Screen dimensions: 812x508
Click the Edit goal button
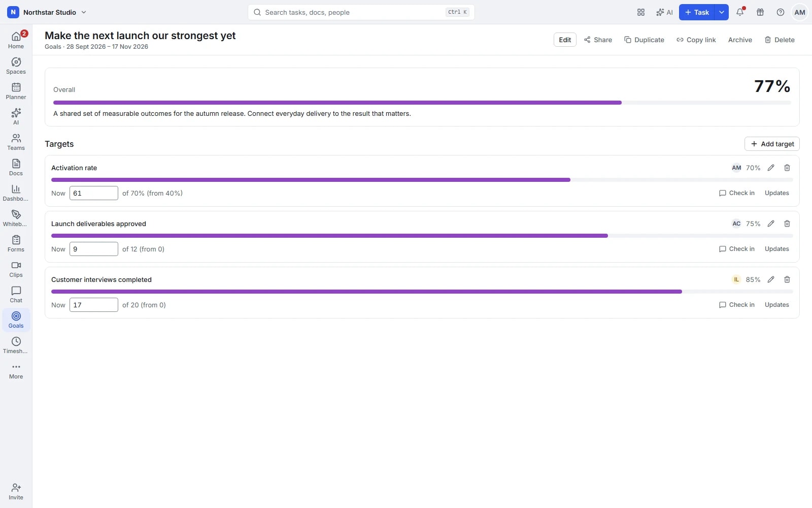565,40
